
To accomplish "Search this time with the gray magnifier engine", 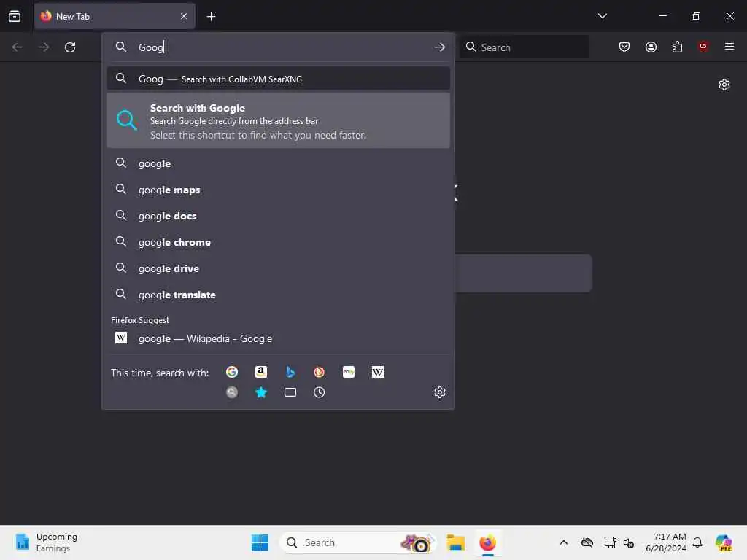I will 232,392.
